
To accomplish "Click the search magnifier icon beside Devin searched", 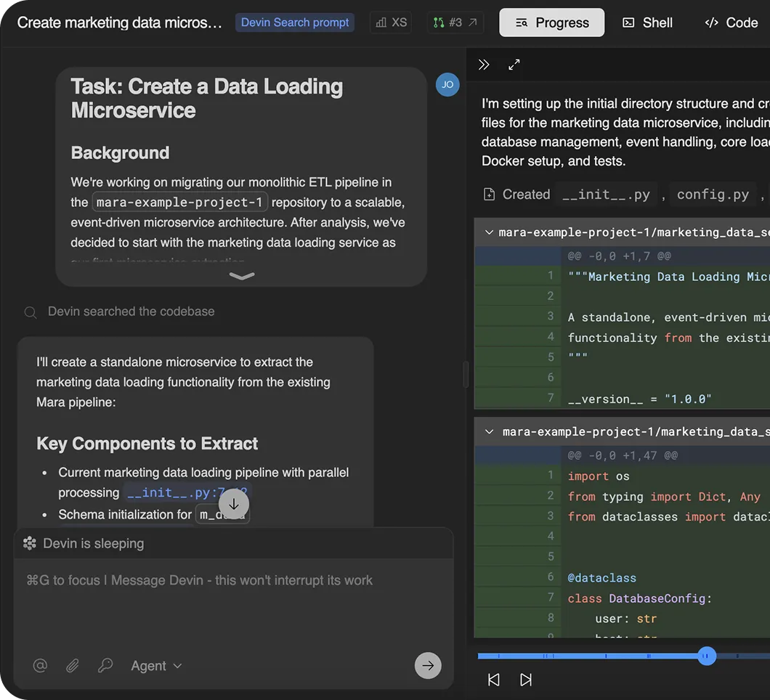I will 31,312.
